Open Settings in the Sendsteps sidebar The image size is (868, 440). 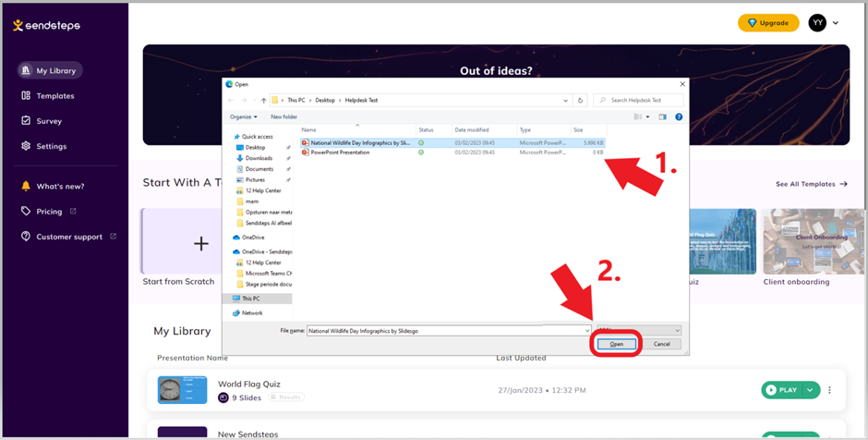point(43,146)
